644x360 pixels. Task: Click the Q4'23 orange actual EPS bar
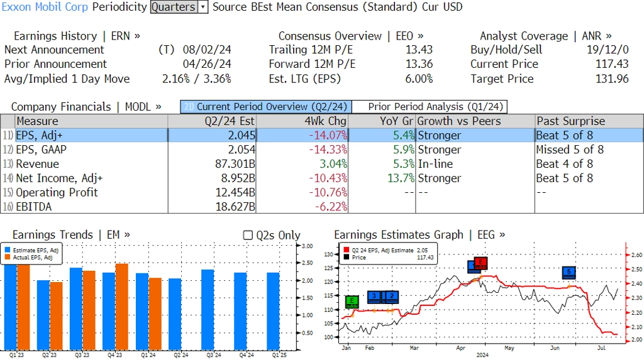122,307
